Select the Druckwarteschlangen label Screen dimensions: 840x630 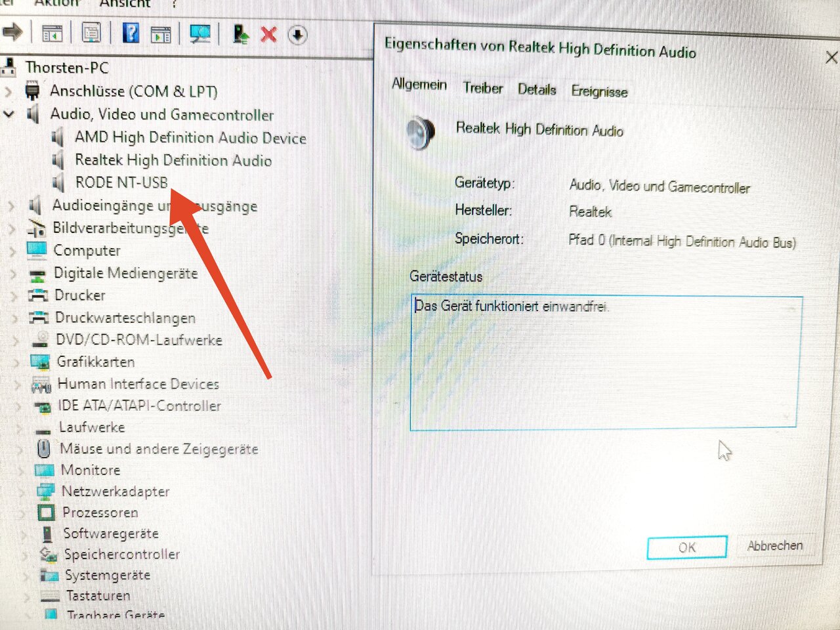coord(125,318)
